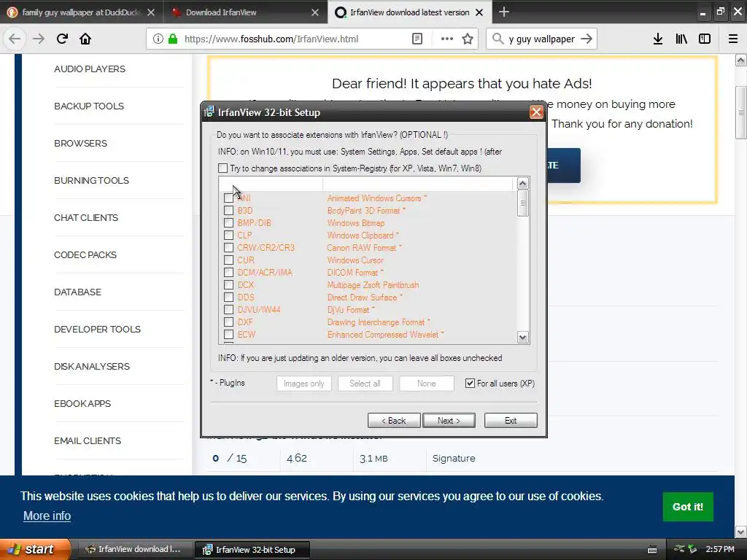The width and height of the screenshot is (747, 560).
Task: Reload the page with the refresh icon
Action: tap(62, 39)
